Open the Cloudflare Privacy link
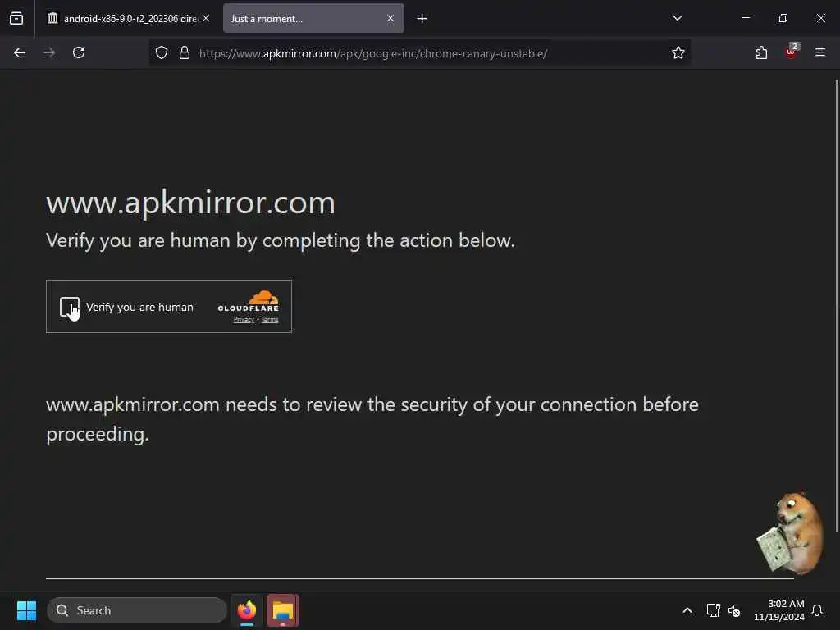840x630 pixels. click(x=244, y=320)
